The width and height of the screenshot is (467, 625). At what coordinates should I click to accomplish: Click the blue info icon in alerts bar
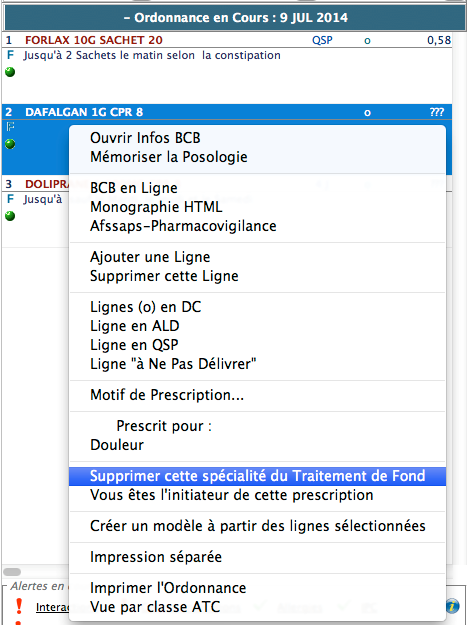pos(452,607)
